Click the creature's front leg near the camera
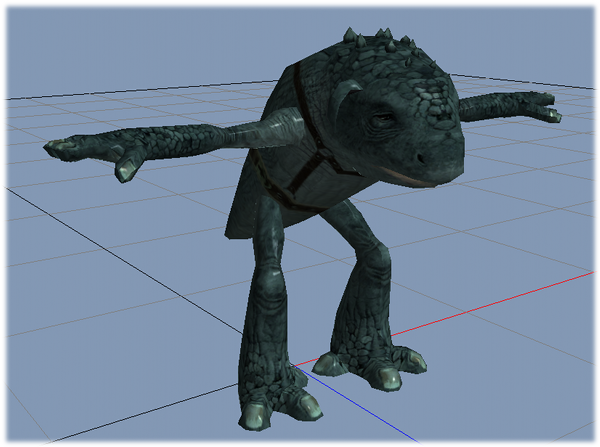600x447 pixels. click(263, 320)
